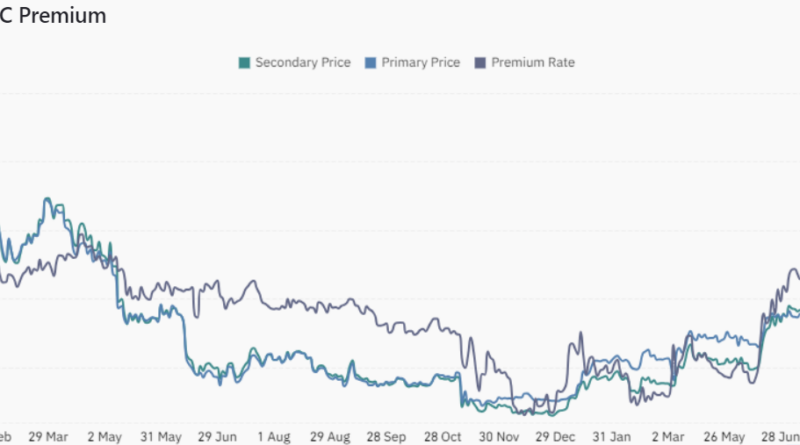Select the 31 Jan axis date

[610, 437]
